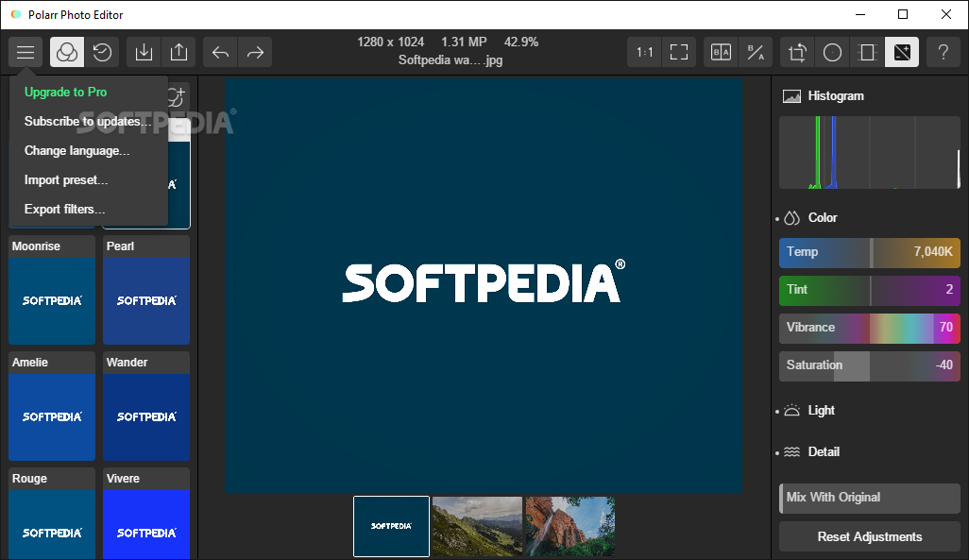Click the Light sunrise icon

pos(791,410)
